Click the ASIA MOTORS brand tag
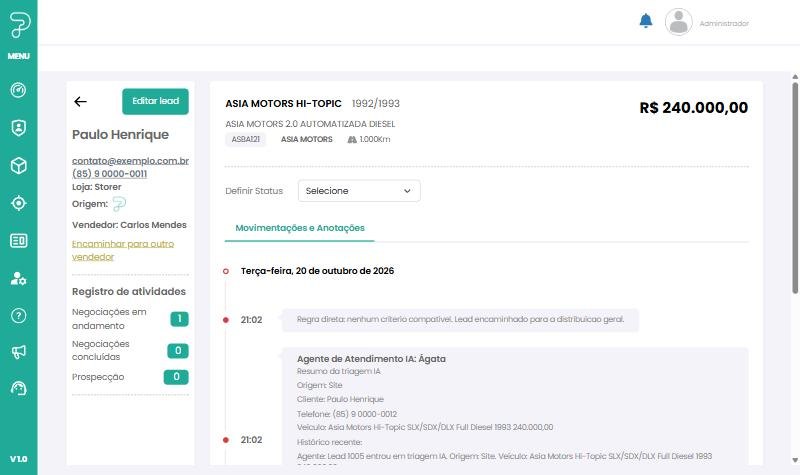This screenshot has height=475, width=800. click(307, 139)
